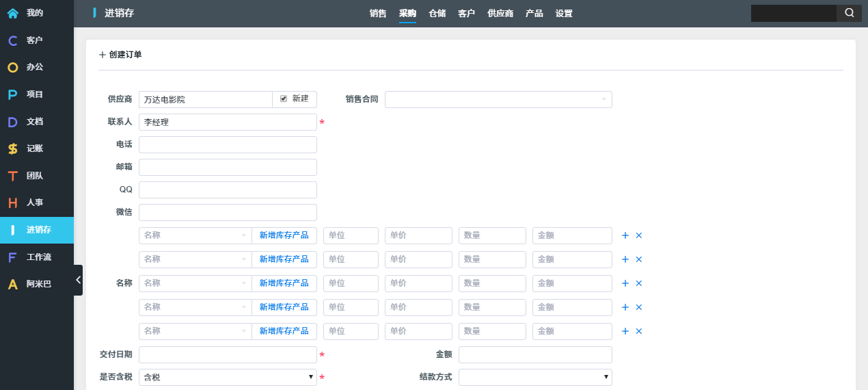Toggle the 新建 supplier checkbox
This screenshot has width=868, height=390.
[x=284, y=99]
